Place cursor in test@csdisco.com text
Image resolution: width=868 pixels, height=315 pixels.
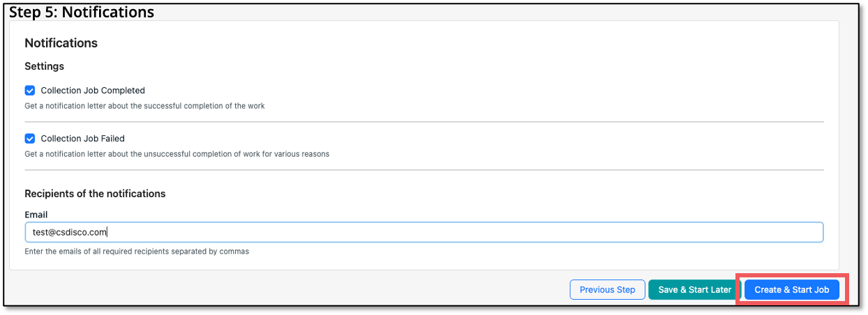point(69,232)
